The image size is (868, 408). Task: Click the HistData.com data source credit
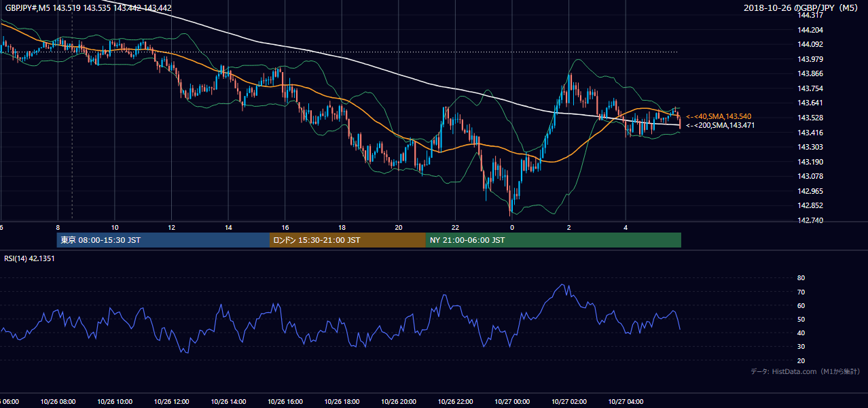[806, 371]
